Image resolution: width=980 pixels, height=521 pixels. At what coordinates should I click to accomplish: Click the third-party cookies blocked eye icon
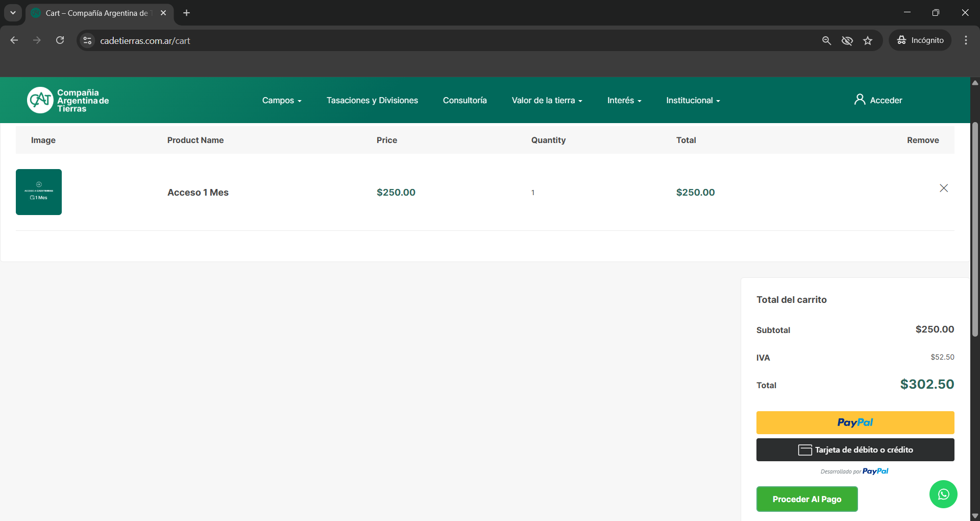[847, 40]
